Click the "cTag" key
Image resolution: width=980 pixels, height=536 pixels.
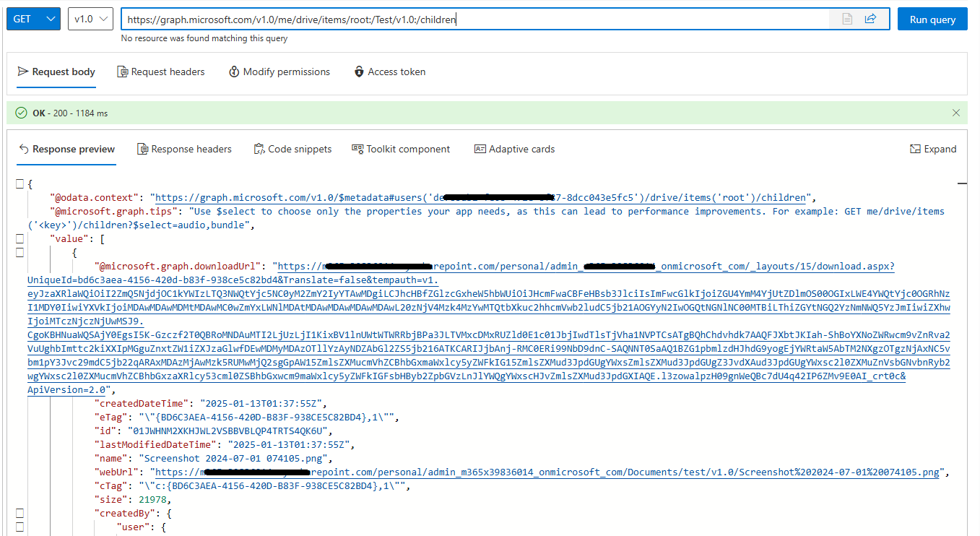pyautogui.click(x=112, y=486)
